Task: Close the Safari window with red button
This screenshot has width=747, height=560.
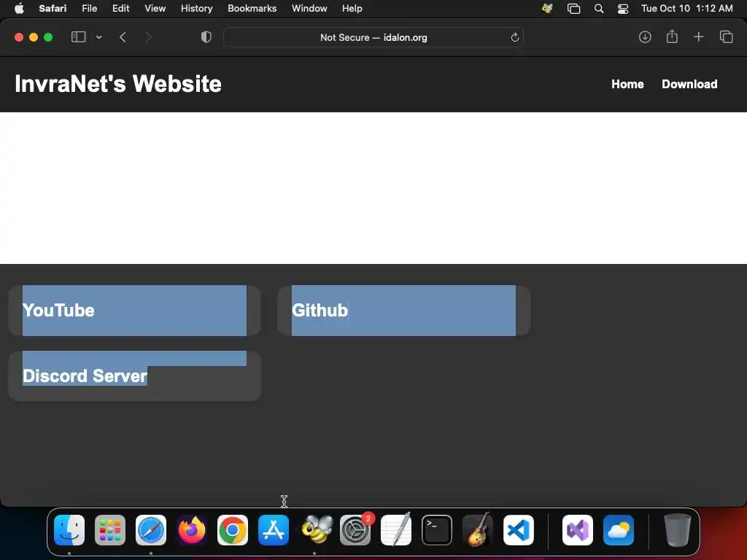Action: coord(19,37)
